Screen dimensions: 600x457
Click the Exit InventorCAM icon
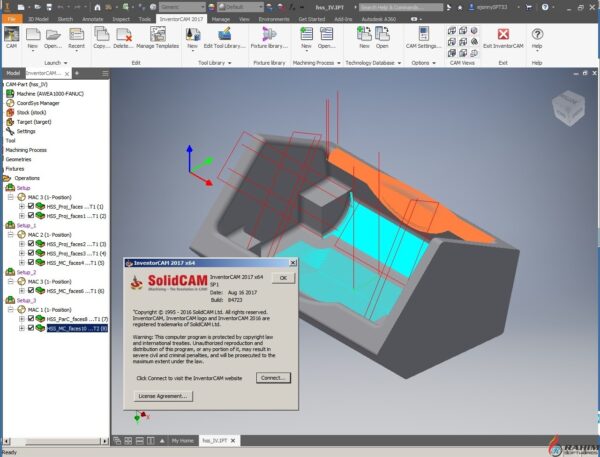(x=503, y=34)
